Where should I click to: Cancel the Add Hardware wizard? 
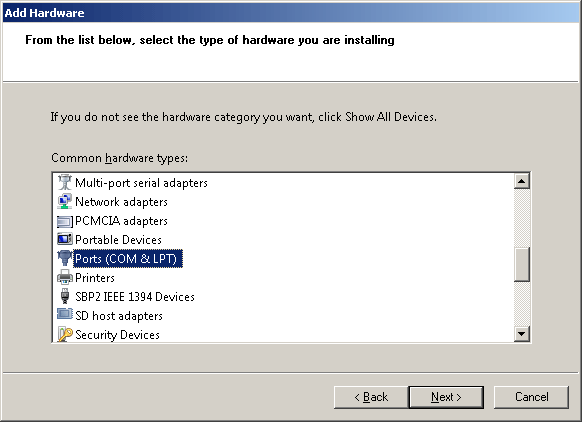531,397
